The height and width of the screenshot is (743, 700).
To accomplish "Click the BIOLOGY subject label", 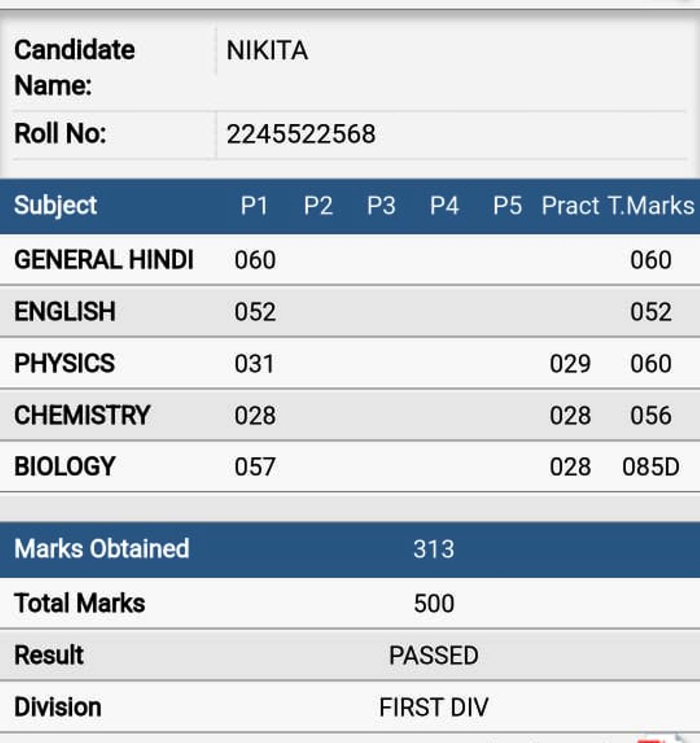I will [x=65, y=467].
